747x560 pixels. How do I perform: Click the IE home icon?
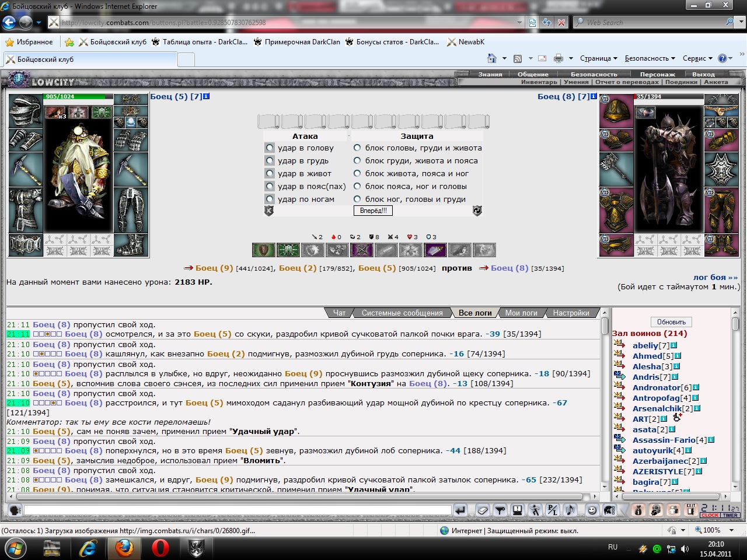(x=491, y=58)
